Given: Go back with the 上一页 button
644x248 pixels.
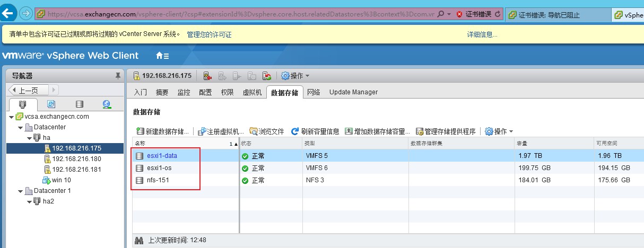Looking at the screenshot, I should 28,90.
